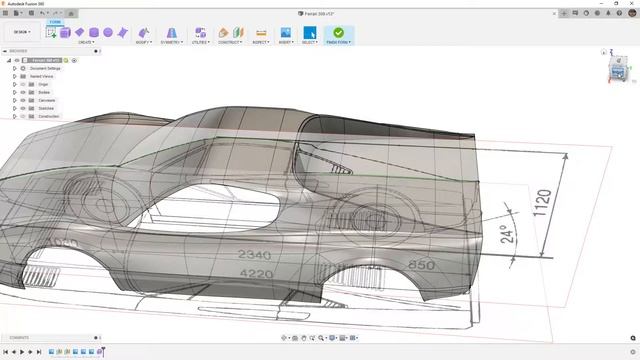Open the Design workspace dropdown
This screenshot has height=360, width=640.
[x=22, y=32]
